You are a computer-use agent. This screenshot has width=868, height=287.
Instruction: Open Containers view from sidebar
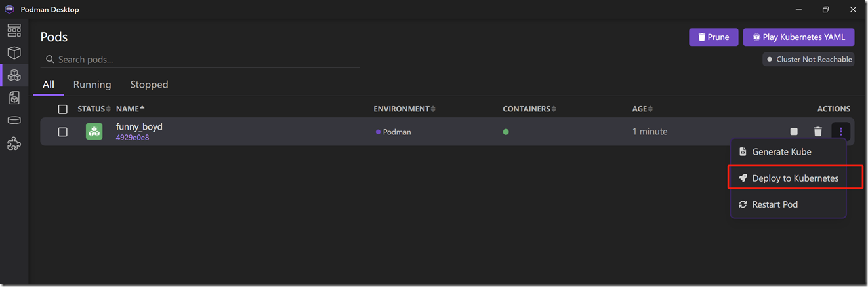[14, 52]
